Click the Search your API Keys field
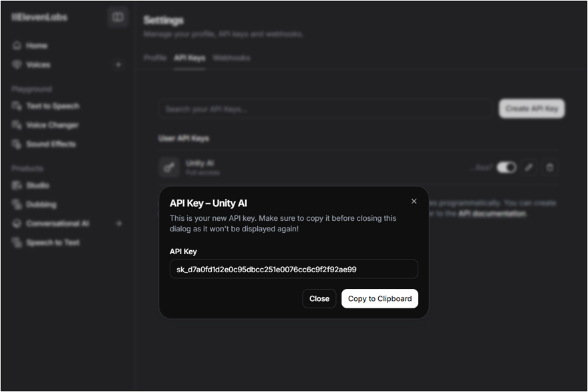 325,109
